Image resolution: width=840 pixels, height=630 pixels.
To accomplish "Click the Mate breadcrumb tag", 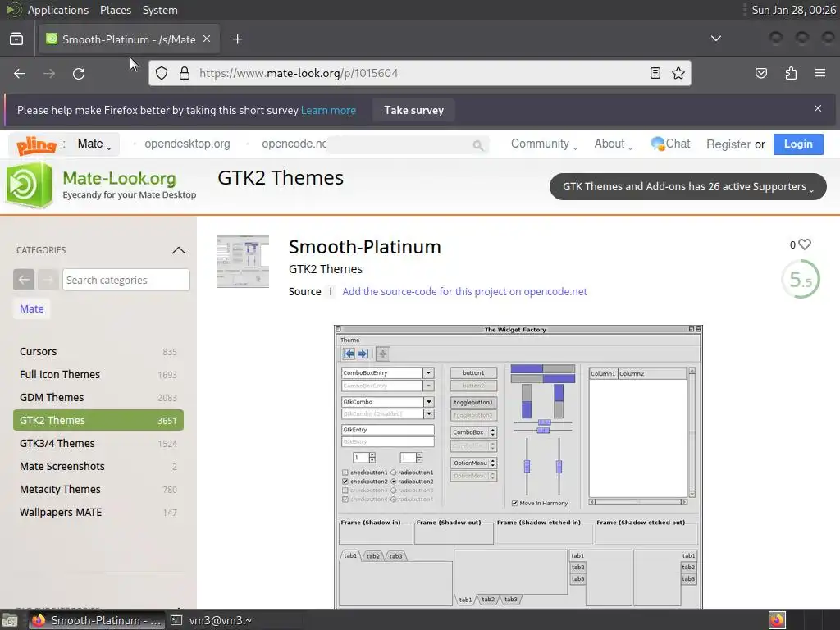I will (x=32, y=308).
